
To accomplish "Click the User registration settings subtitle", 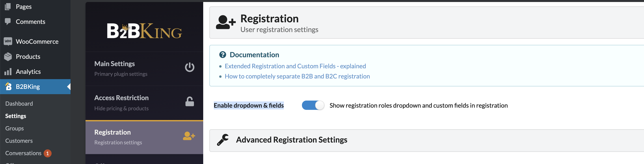I will coord(279,30).
